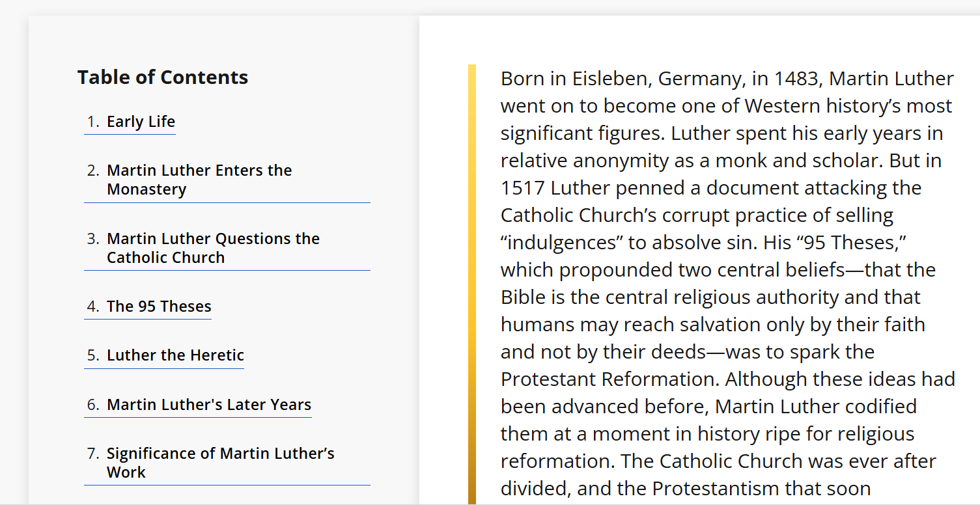Open the Early Life section link
This screenshot has width=980, height=505.
click(x=141, y=122)
